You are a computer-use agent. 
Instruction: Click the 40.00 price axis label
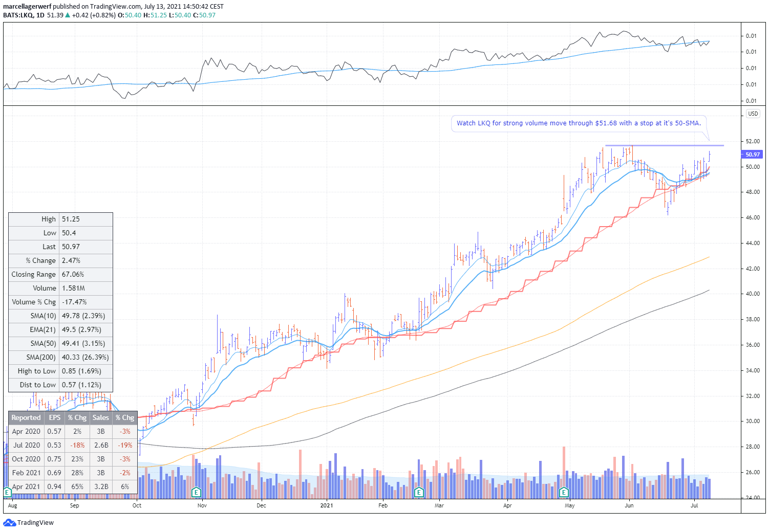(753, 294)
